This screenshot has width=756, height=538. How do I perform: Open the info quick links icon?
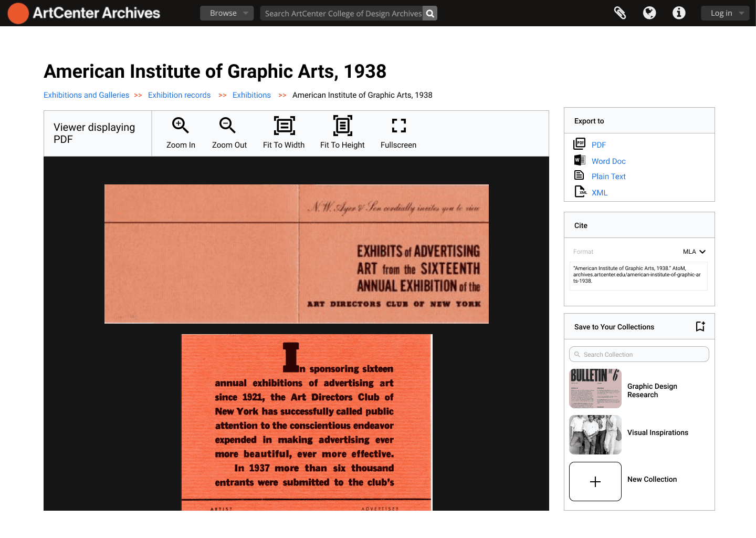point(679,13)
